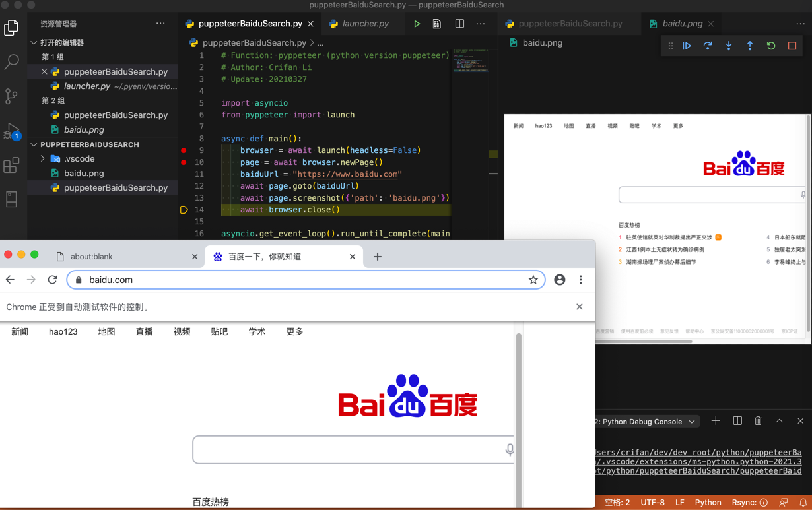
Task: Open the first editor group's more actions menu
Action: coord(481,24)
